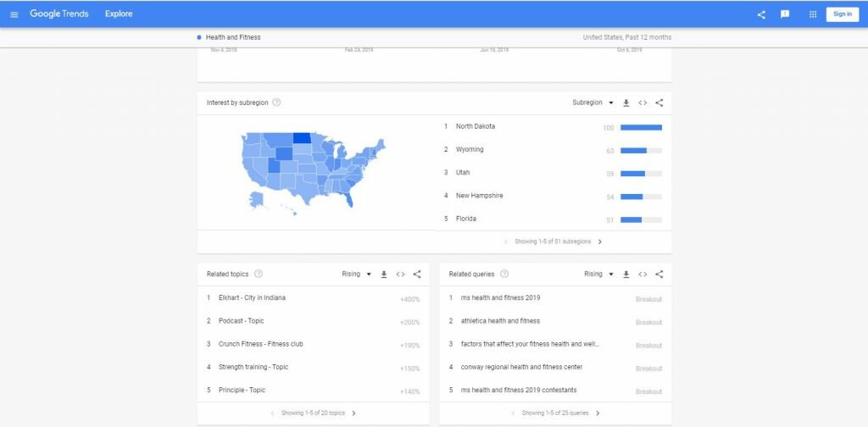The image size is (868, 427).
Task: Click the Health and Fitness search term
Action: tap(233, 37)
